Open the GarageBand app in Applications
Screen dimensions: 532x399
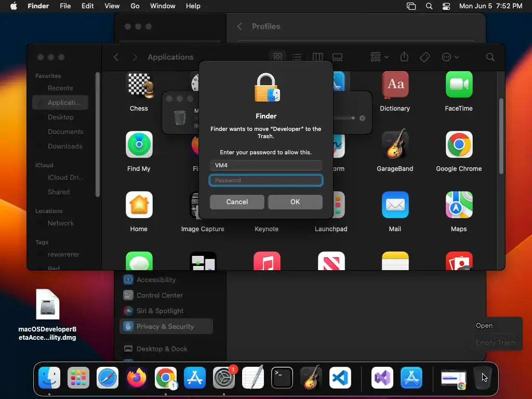(395, 144)
